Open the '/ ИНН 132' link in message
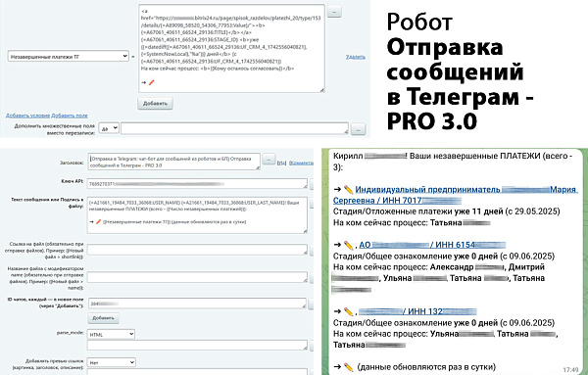 coord(417,311)
